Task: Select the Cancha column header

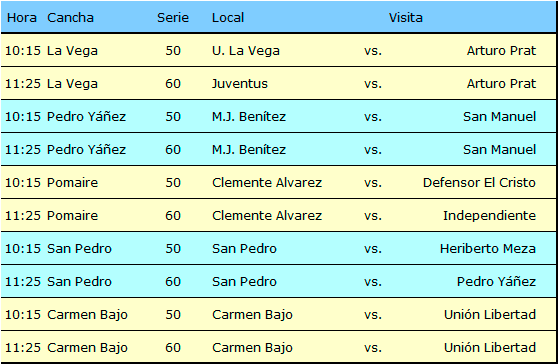Action: pyautogui.click(x=70, y=17)
